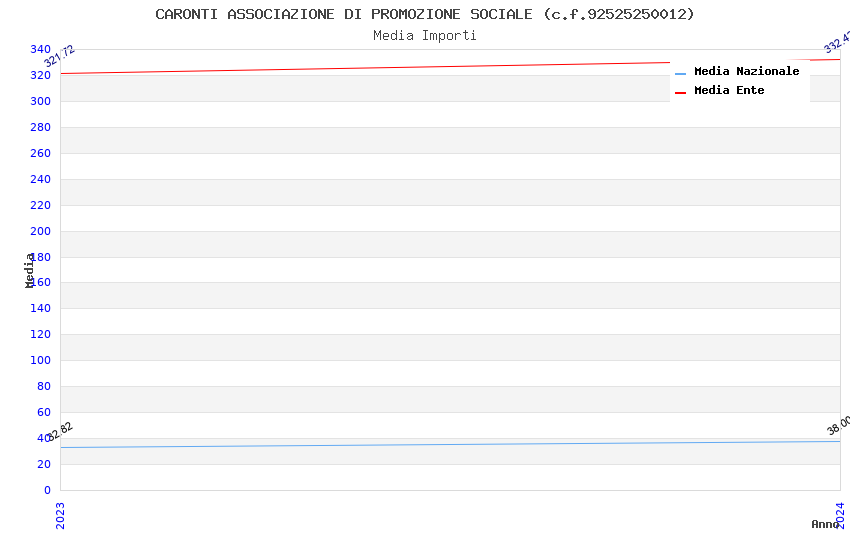The height and width of the screenshot is (550, 850).
Task: Click the 260 y-axis tick label
Action: pyautogui.click(x=41, y=153)
